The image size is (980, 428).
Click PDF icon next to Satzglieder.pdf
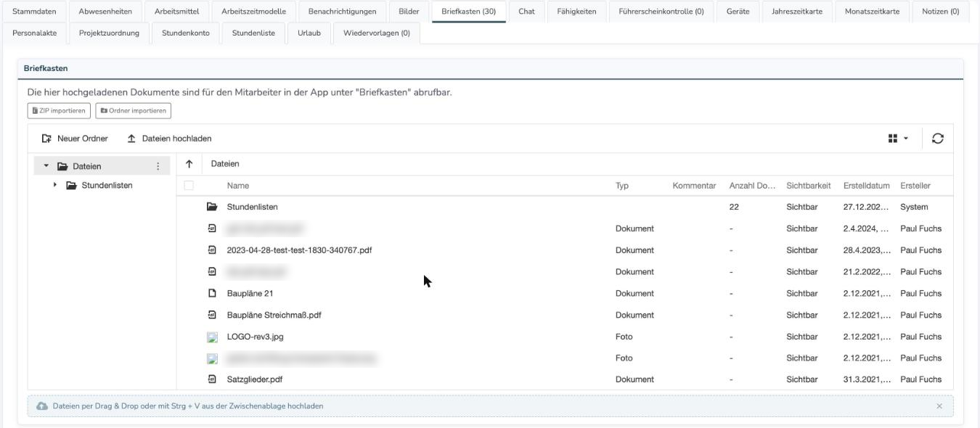point(212,379)
